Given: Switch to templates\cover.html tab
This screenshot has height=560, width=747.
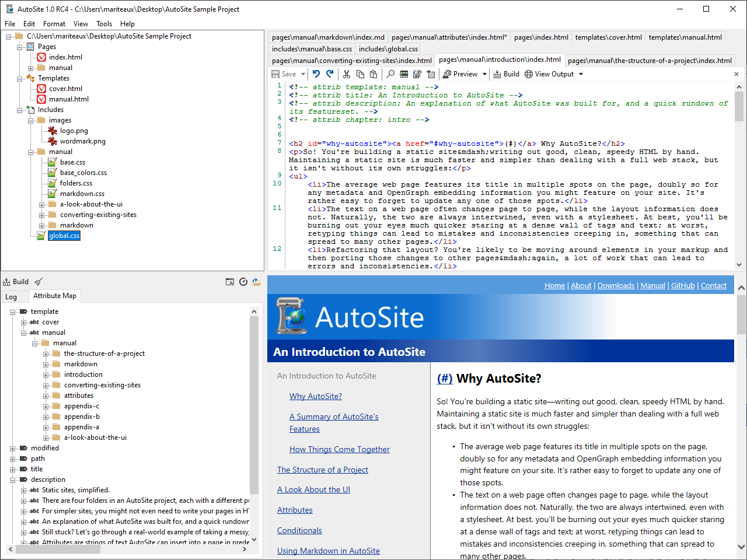Looking at the screenshot, I should (x=608, y=37).
